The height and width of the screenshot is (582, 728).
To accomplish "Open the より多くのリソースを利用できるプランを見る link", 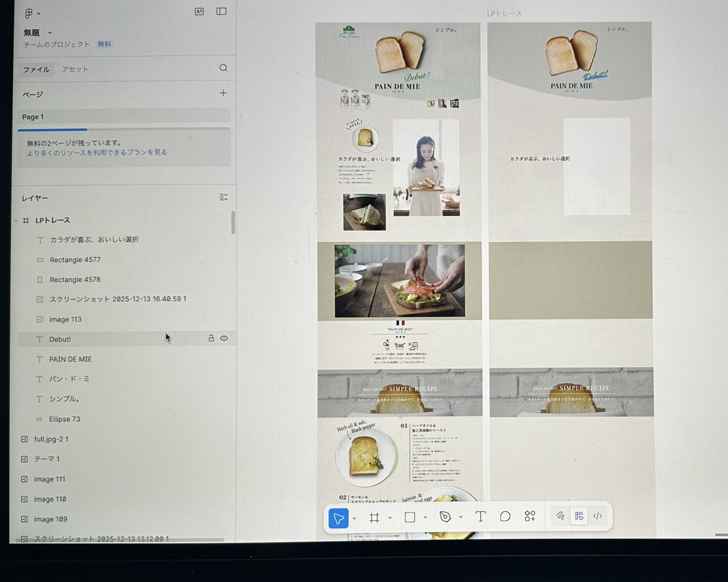I will [x=97, y=152].
